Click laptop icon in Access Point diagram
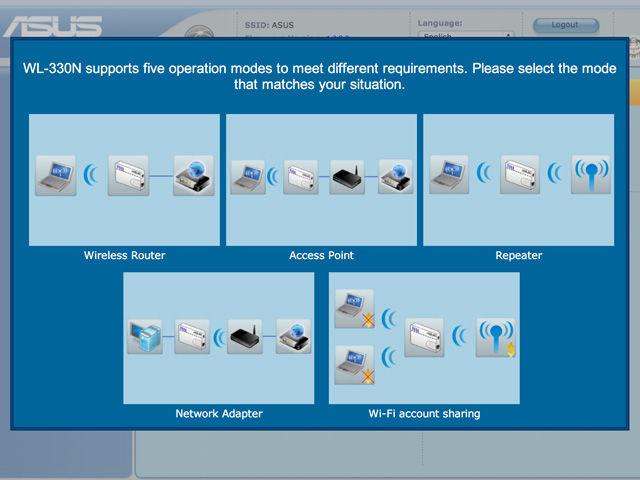Viewport: 640px width, 480px height. [248, 177]
